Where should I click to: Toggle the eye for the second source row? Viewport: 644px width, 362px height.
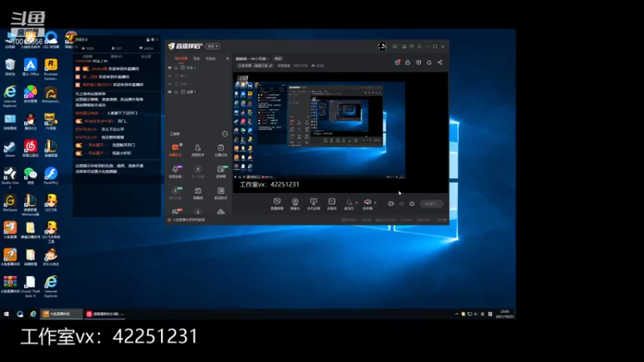pyautogui.click(x=170, y=76)
